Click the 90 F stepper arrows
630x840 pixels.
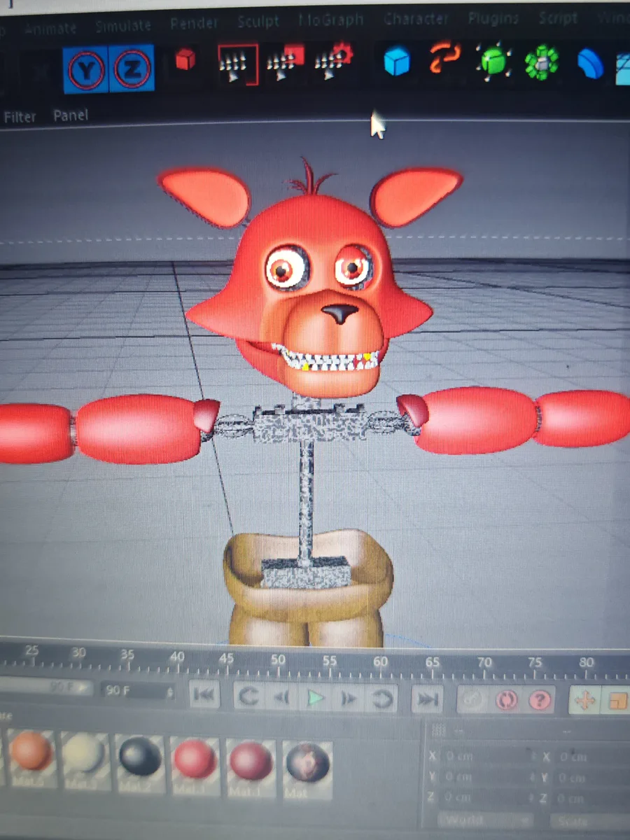click(x=169, y=691)
